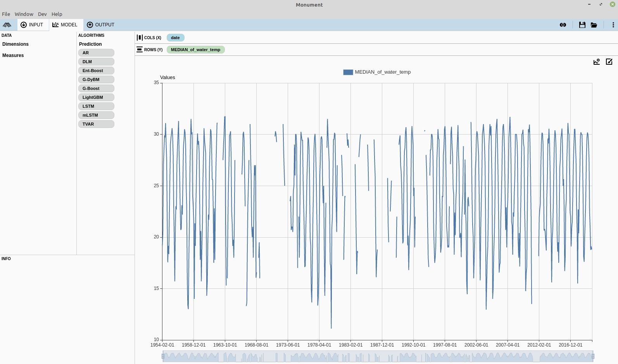The height and width of the screenshot is (364, 618).
Task: Click the ROWS (Y) rows icon
Action: coord(140,50)
